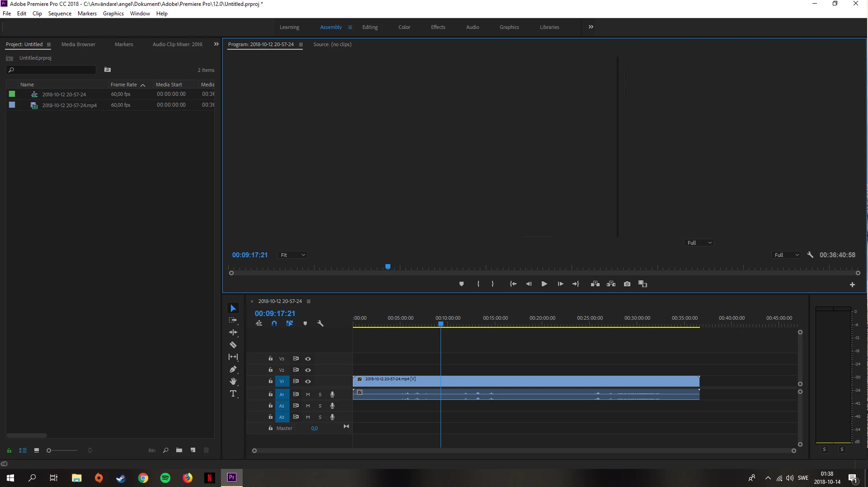Toggle Linked Selection in the timeline
This screenshot has width=868, height=487.
click(290, 323)
